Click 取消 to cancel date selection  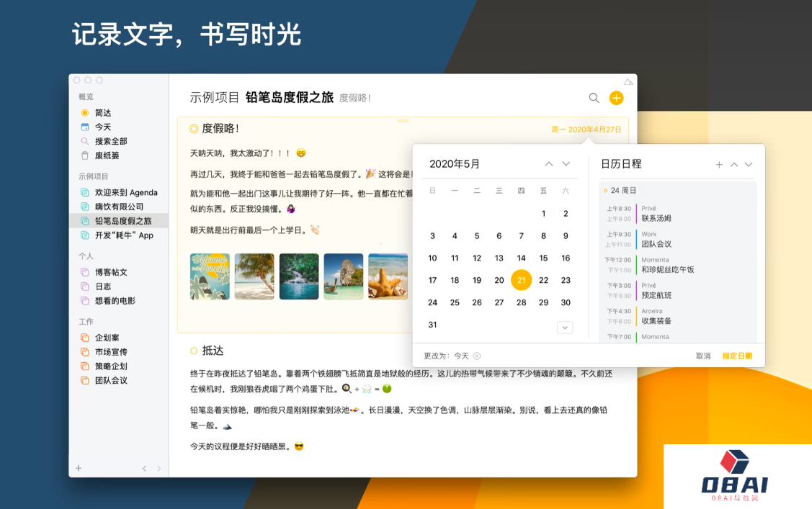click(x=703, y=356)
